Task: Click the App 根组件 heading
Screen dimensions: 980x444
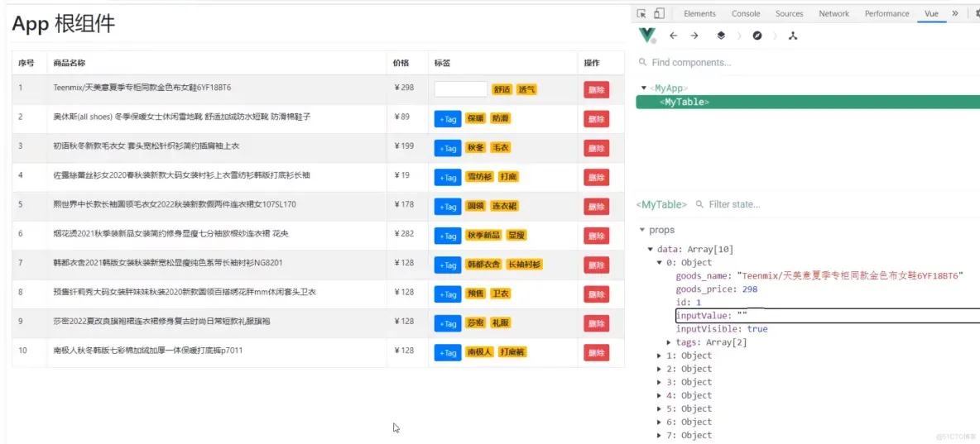Action: 63,24
